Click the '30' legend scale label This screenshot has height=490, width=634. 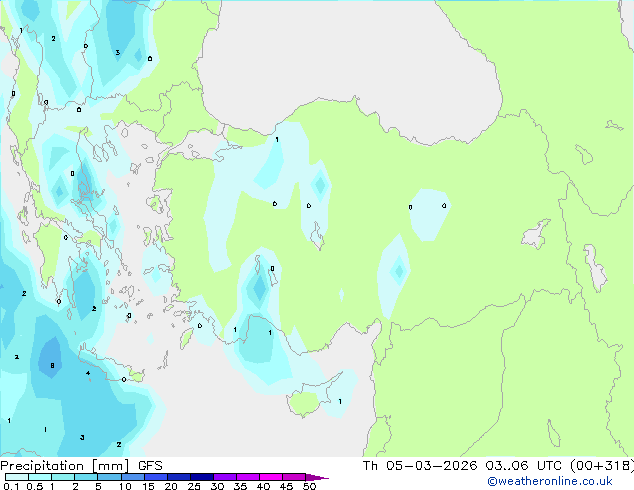(x=217, y=486)
